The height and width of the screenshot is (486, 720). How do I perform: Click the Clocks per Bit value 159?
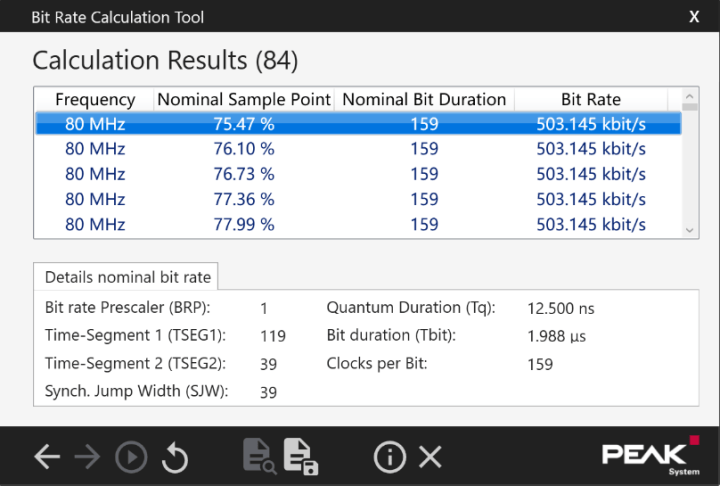coord(540,364)
